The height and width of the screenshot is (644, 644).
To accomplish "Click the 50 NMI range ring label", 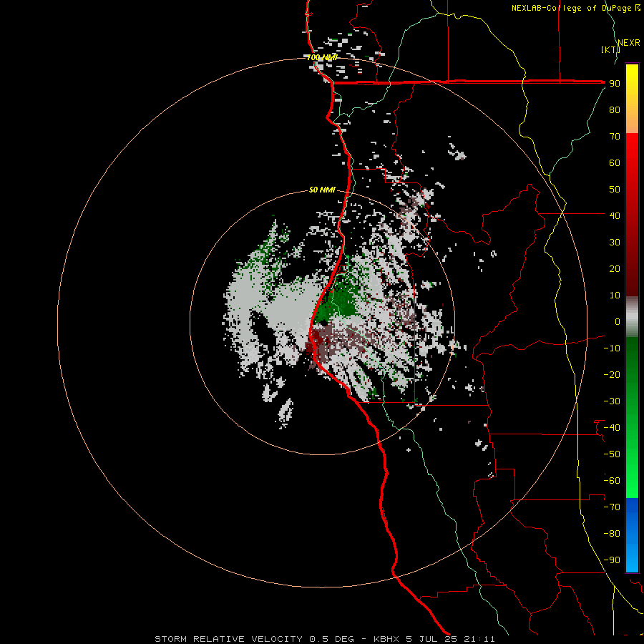I will click(x=322, y=190).
